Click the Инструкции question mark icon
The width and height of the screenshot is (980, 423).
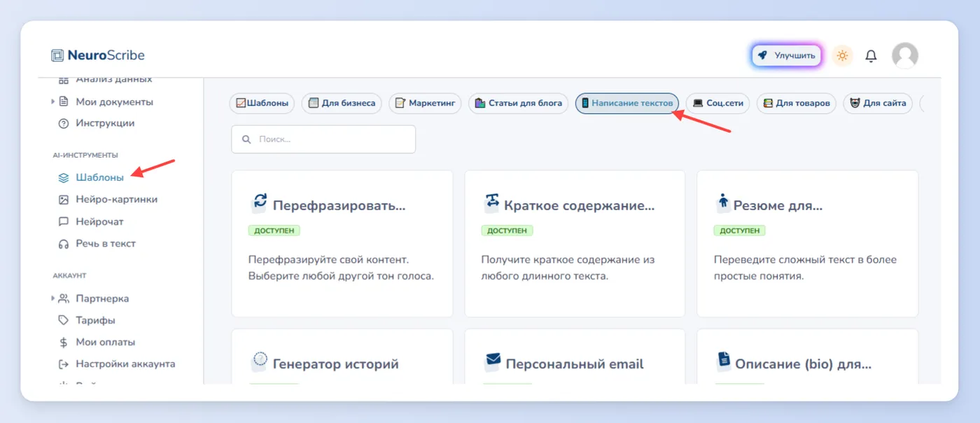pyautogui.click(x=64, y=123)
